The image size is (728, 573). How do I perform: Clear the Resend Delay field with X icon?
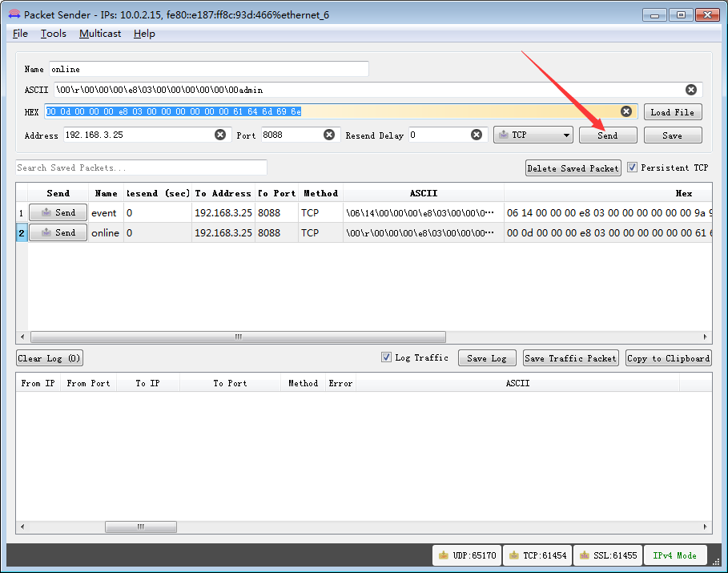tap(477, 135)
